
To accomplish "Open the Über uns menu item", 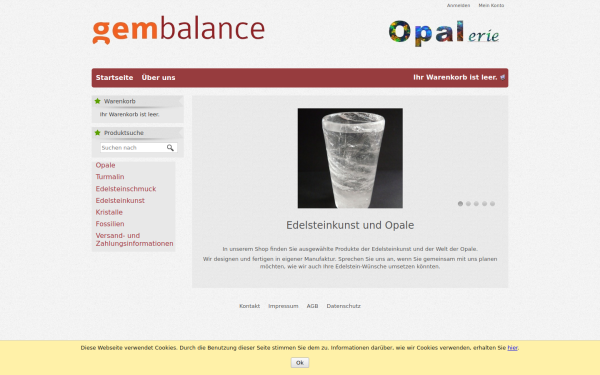I will click(158, 78).
